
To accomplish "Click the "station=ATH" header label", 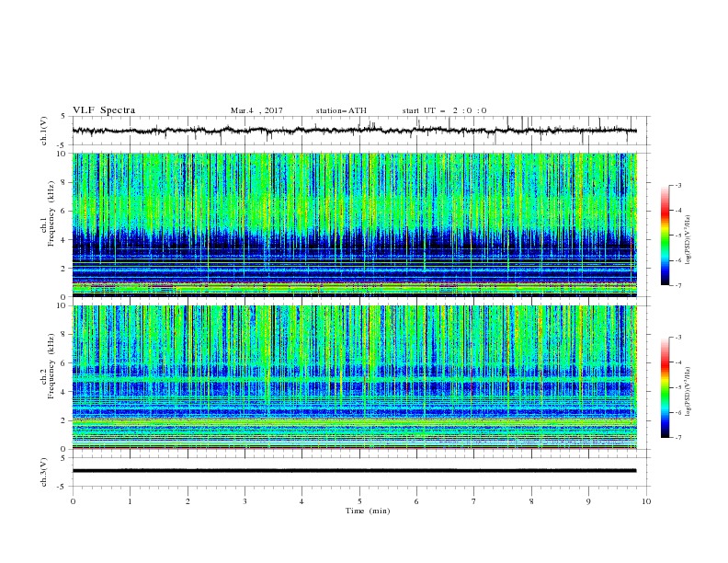I will (x=341, y=110).
